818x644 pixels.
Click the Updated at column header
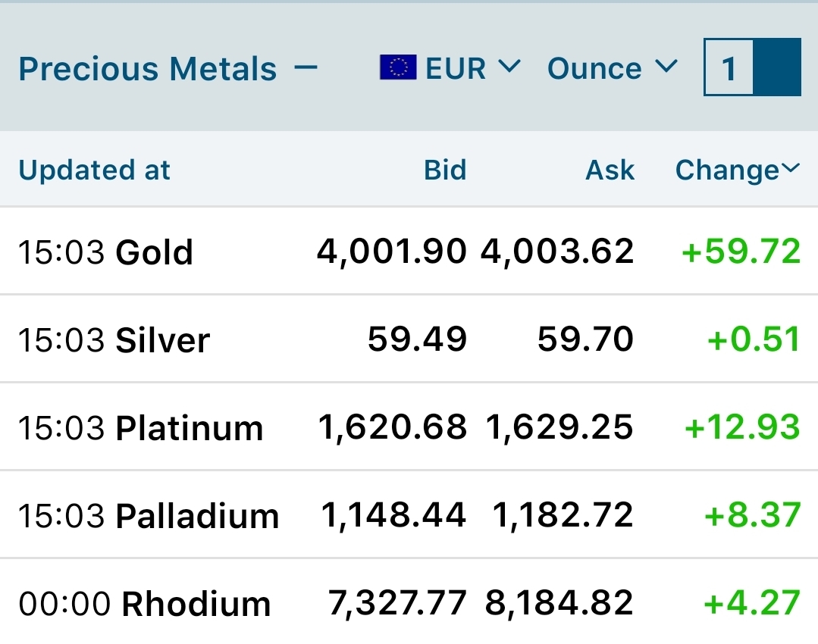95,170
